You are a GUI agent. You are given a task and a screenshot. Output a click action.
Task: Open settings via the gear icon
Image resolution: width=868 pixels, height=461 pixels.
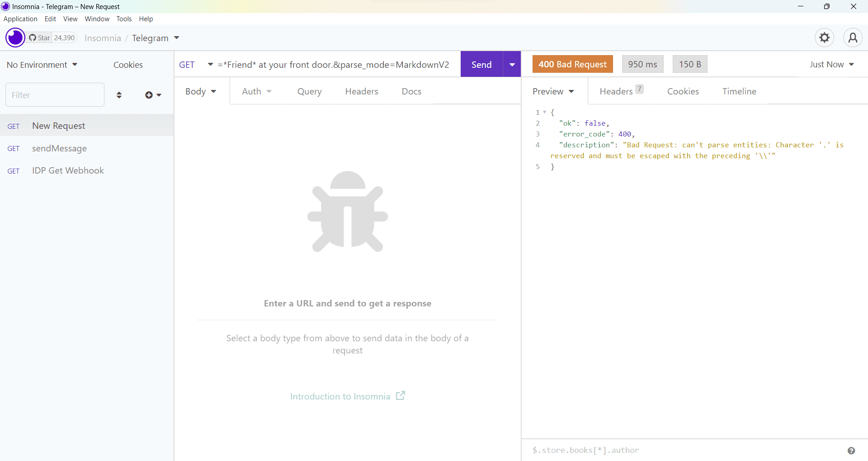click(x=824, y=38)
